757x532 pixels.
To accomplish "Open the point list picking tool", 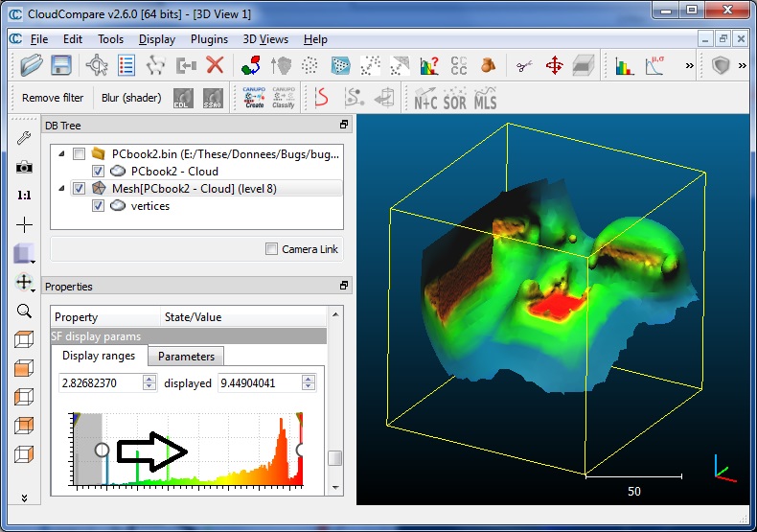I will coord(126,64).
